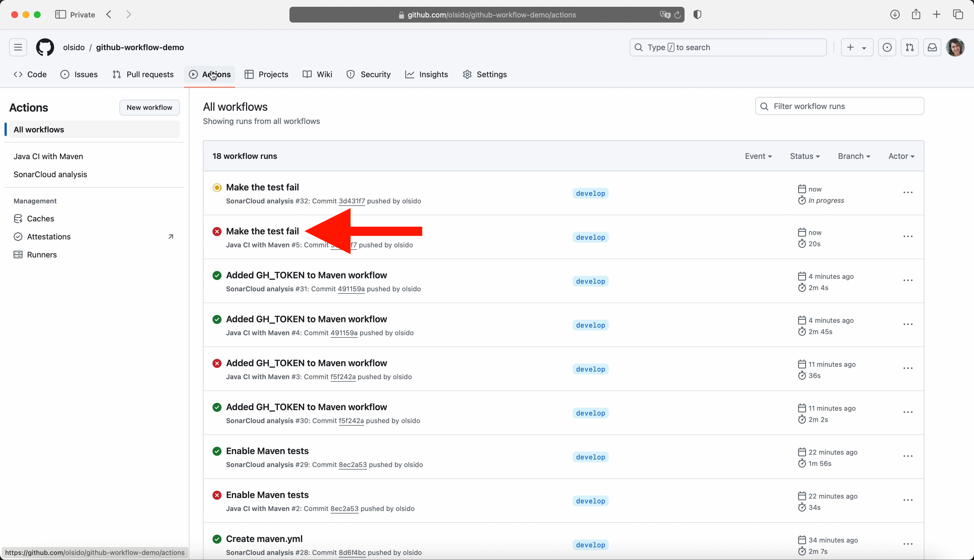Open the notifications inbox icon

point(932,47)
